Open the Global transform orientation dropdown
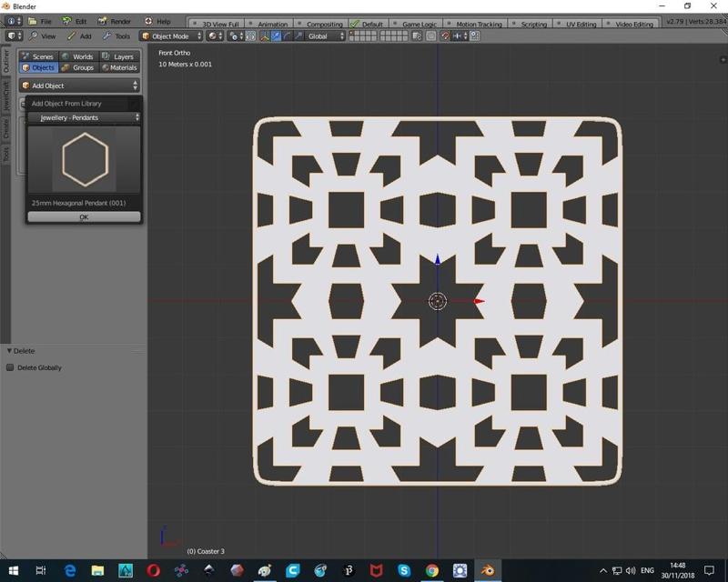 (x=326, y=36)
